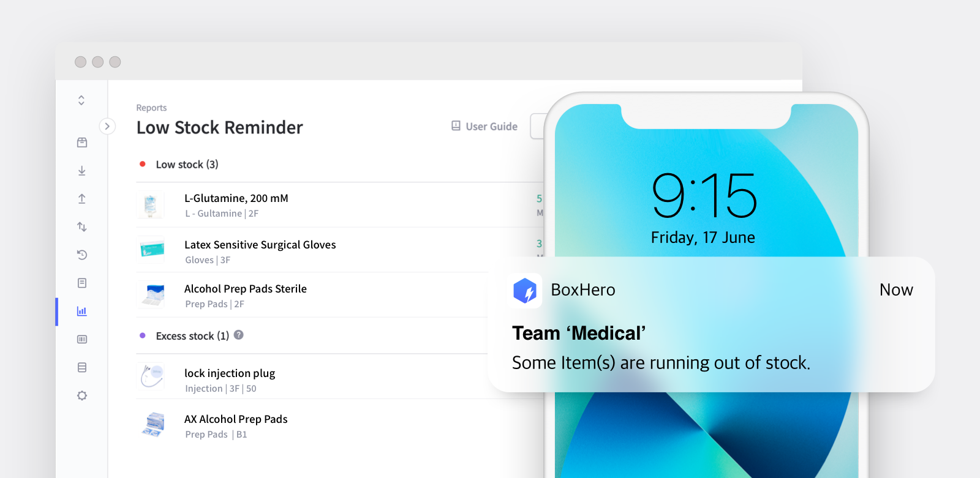Open the data center list icon in sidebar
The height and width of the screenshot is (478, 980).
82,367
